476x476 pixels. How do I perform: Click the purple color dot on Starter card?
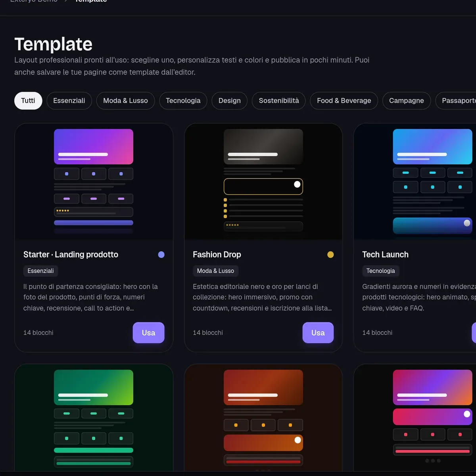pyautogui.click(x=161, y=255)
